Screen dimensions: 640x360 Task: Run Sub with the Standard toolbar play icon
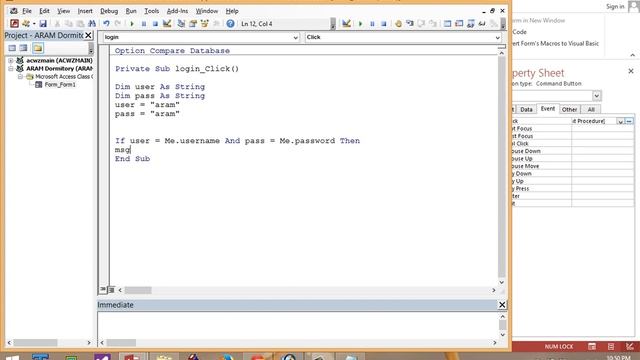pos(132,24)
